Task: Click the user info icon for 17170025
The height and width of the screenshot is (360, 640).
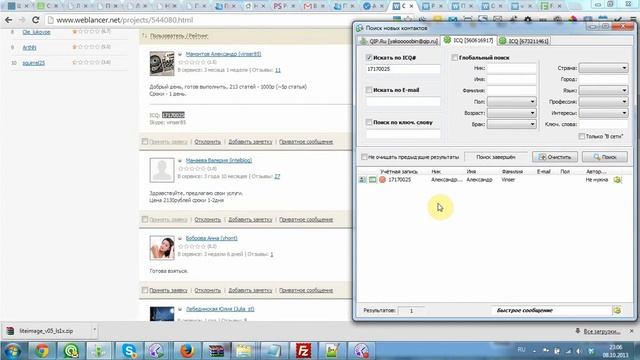Action: pos(362,180)
